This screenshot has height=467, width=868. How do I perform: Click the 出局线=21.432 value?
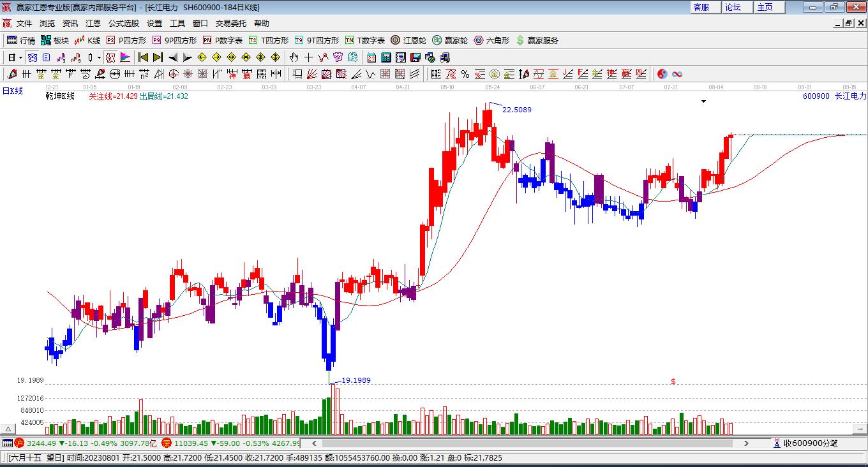[x=163, y=96]
